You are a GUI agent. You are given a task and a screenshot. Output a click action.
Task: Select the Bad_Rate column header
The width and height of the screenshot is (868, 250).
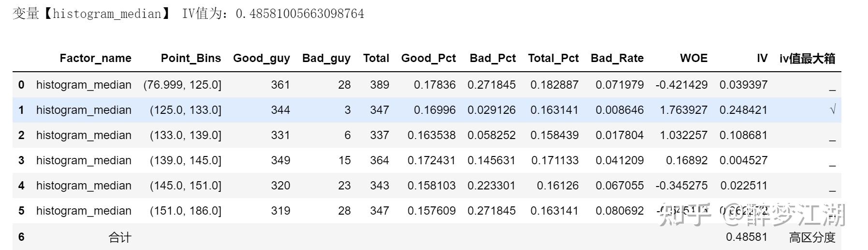click(617, 59)
